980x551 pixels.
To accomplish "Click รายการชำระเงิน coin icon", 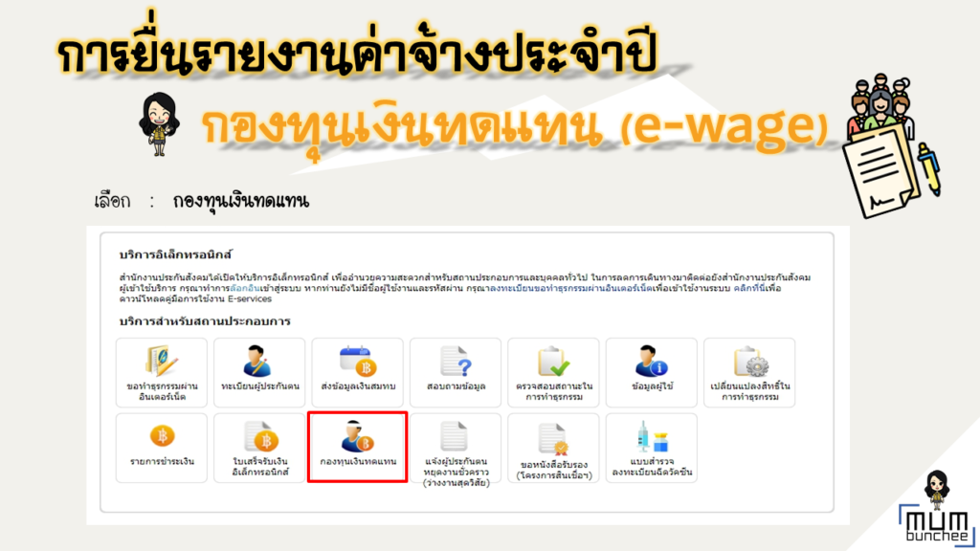I will tap(162, 446).
